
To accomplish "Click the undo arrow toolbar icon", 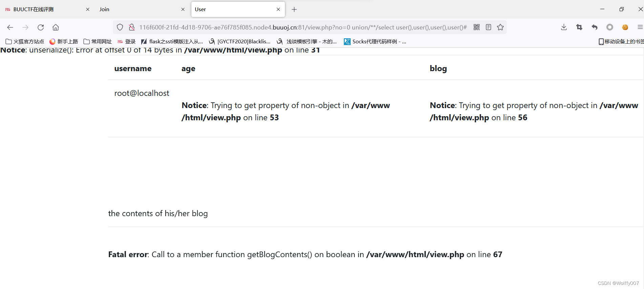I will click(595, 27).
